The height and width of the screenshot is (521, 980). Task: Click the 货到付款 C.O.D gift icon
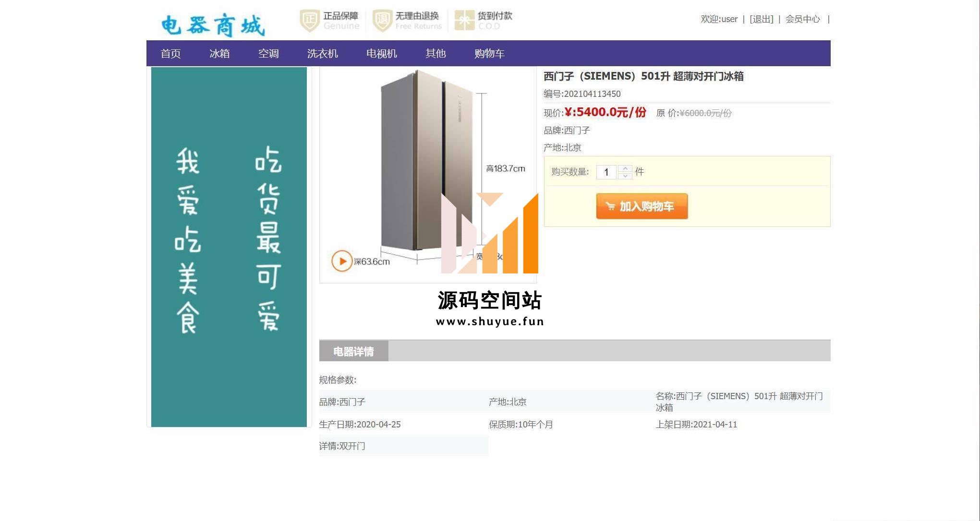click(x=464, y=20)
